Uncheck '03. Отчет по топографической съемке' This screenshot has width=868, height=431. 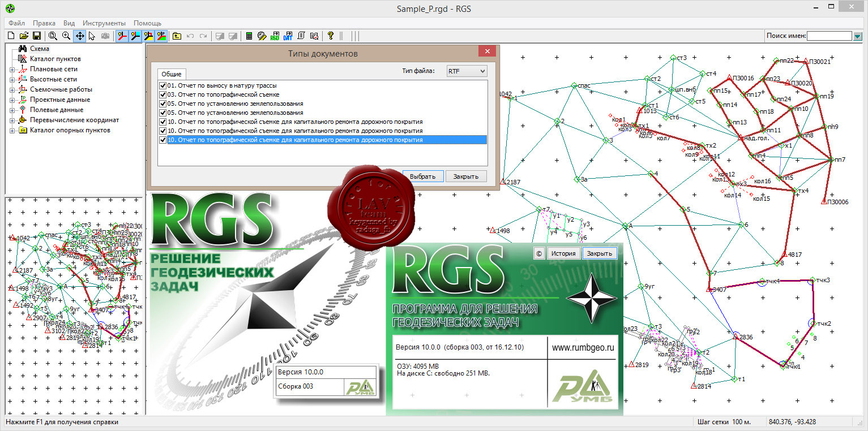[163, 95]
